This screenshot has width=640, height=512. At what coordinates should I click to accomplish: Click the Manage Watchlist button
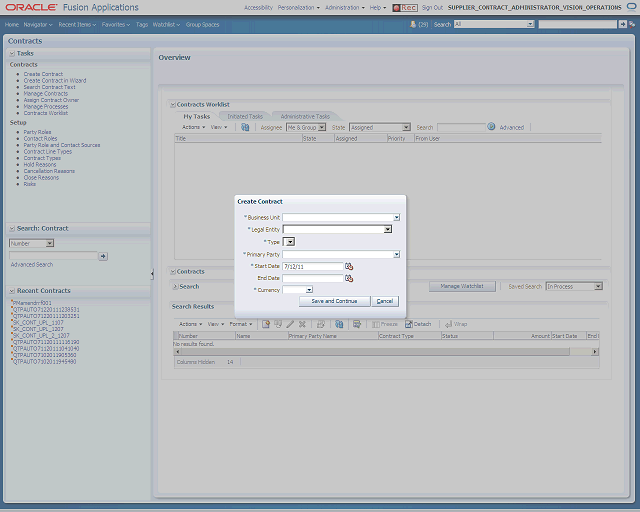click(462, 287)
